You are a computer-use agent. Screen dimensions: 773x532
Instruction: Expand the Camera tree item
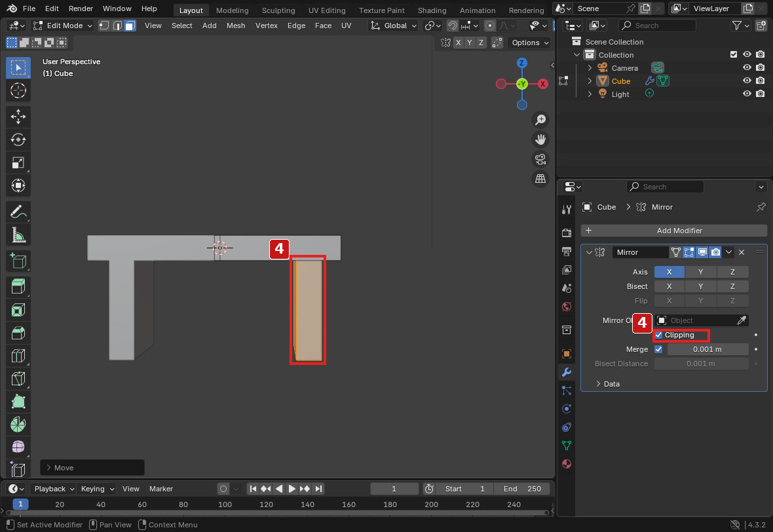point(590,68)
